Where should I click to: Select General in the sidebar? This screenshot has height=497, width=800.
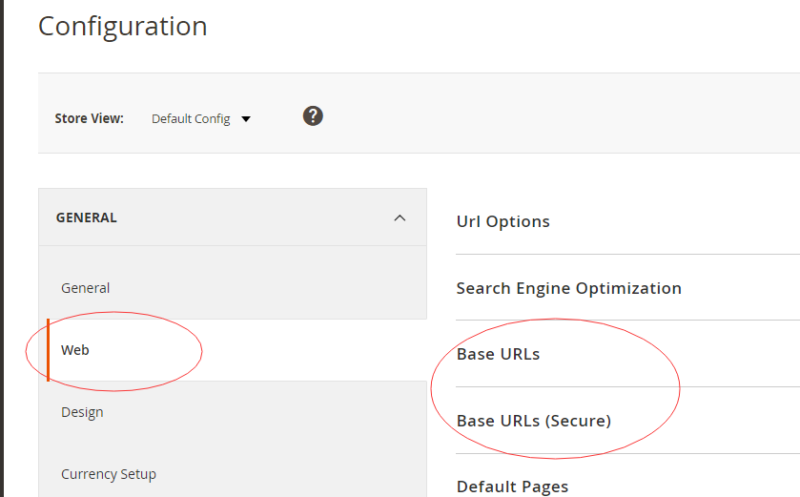(85, 288)
